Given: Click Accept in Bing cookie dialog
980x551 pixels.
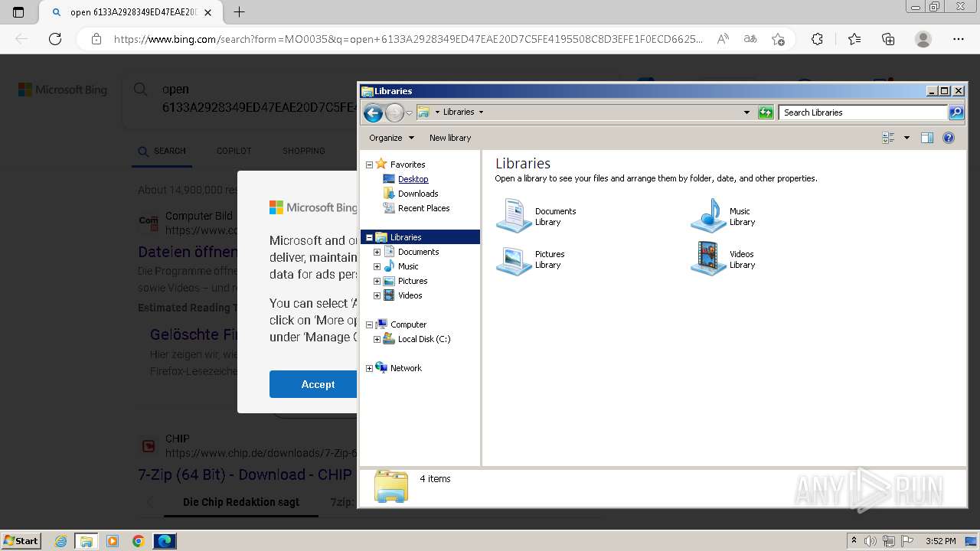Looking at the screenshot, I should 318,384.
